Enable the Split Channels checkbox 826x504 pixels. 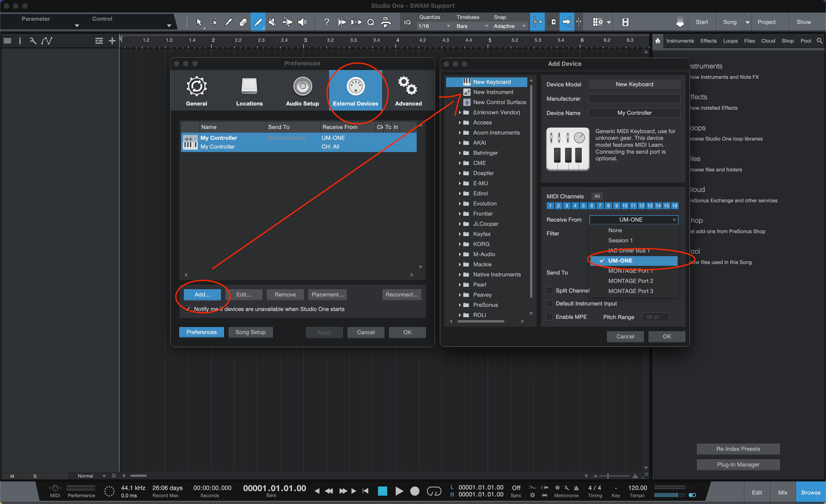[549, 290]
